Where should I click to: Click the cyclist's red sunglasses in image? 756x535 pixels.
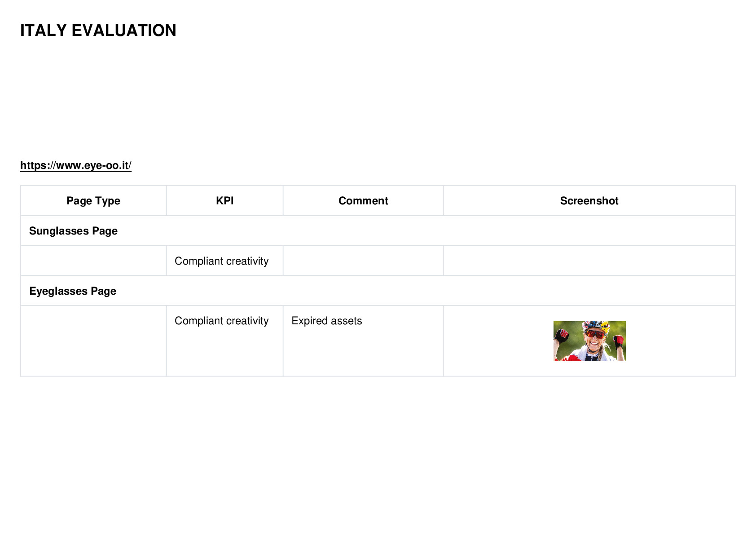[595, 335]
